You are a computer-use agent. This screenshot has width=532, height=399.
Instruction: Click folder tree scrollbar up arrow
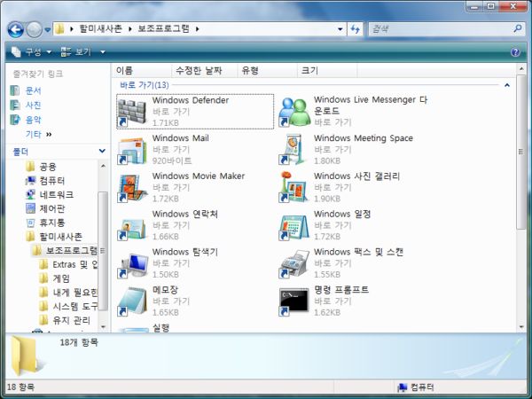(103, 166)
